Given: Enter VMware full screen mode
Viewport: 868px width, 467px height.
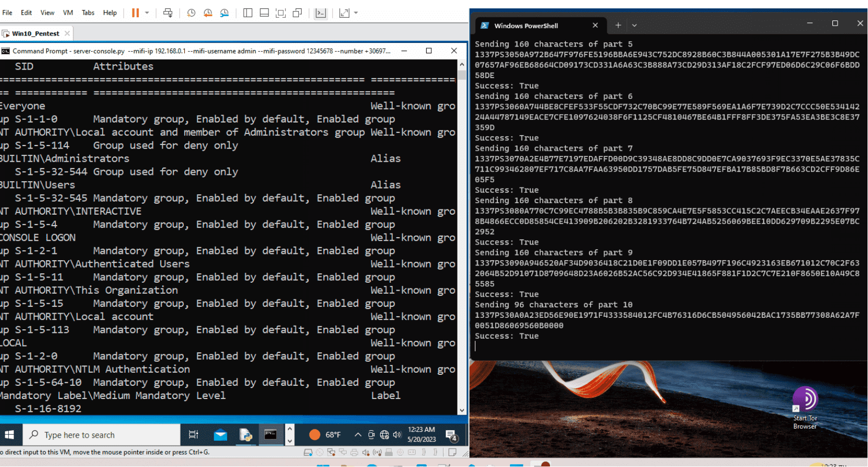Looking at the screenshot, I should (x=281, y=13).
